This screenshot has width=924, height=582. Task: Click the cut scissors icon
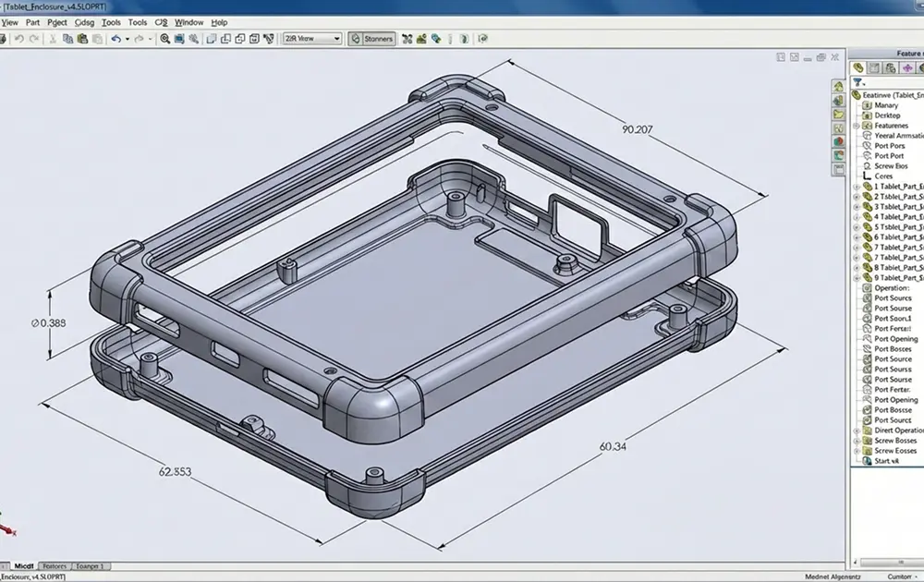tap(53, 39)
